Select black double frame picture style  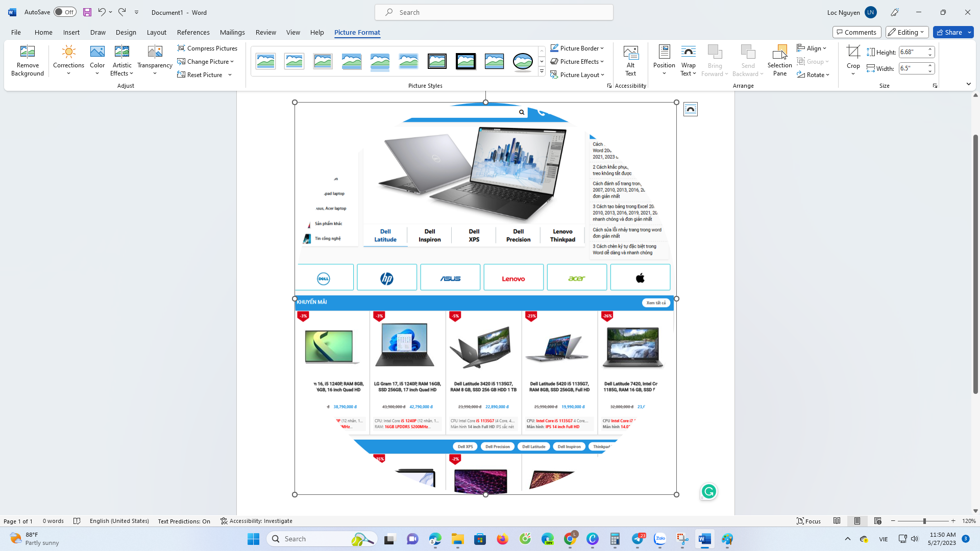tap(437, 61)
